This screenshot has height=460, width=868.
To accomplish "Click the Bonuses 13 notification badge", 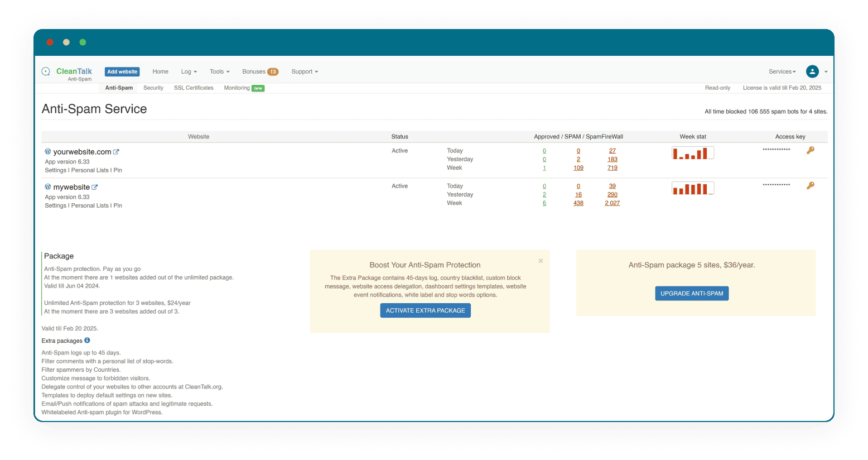I will [x=273, y=71].
